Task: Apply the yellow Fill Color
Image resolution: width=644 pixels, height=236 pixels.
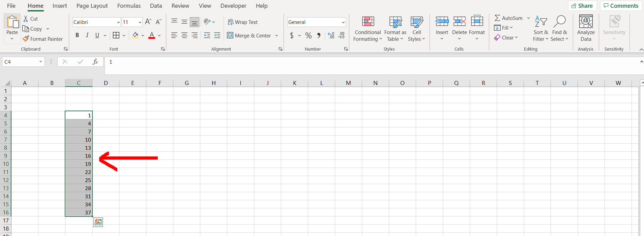Action: pyautogui.click(x=135, y=35)
